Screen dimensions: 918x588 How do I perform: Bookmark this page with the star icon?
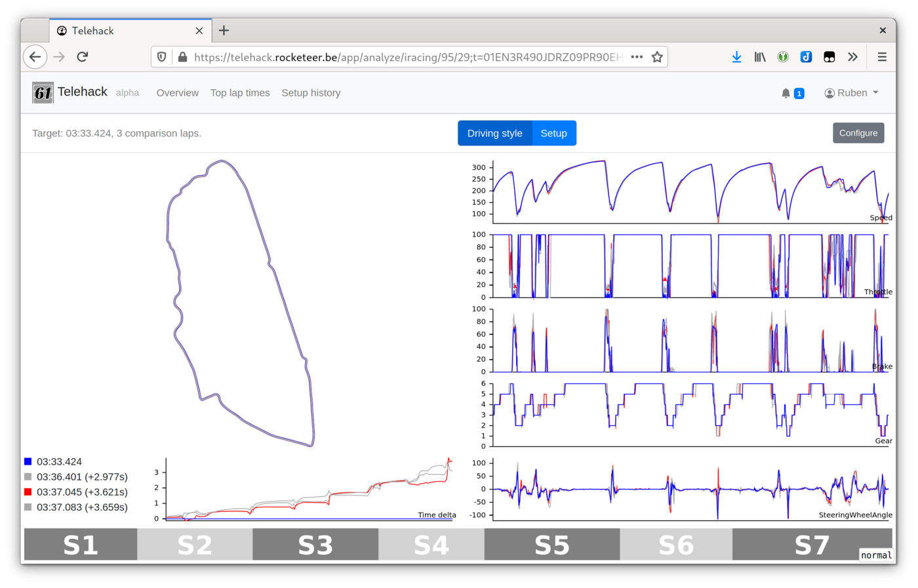click(x=657, y=57)
